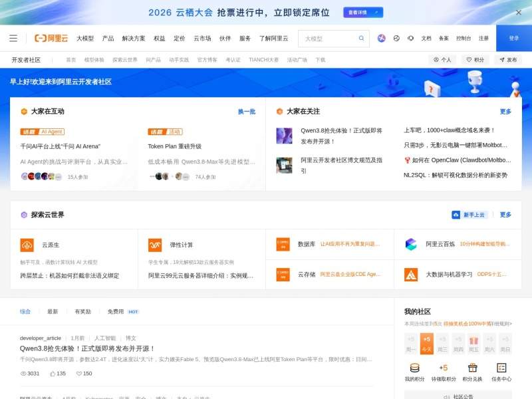Click the 阿里云百炼 icon
The height and width of the screenshot is (399, 532).
[411, 244]
